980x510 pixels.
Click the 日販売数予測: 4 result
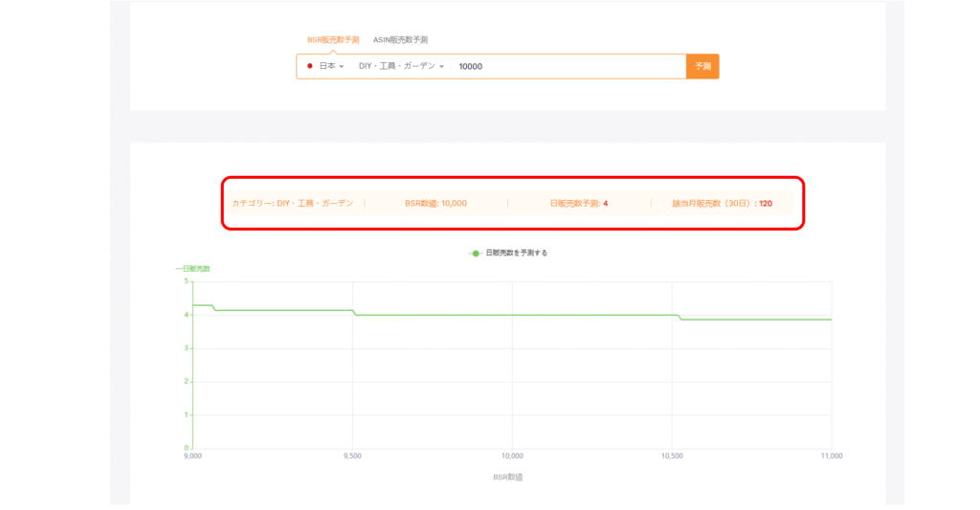pyautogui.click(x=578, y=203)
